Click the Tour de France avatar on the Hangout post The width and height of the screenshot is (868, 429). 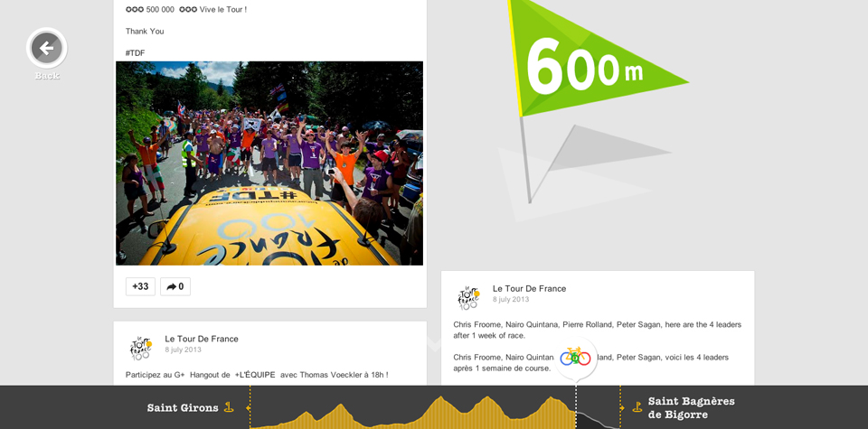point(140,348)
